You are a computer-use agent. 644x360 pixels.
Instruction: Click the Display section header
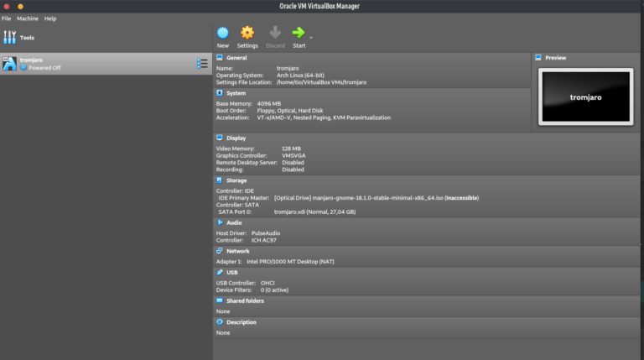236,138
